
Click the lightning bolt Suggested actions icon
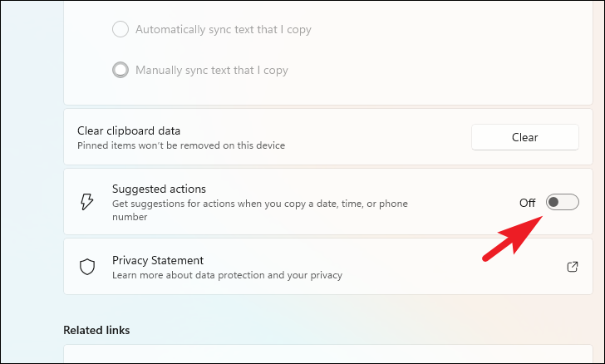point(86,201)
